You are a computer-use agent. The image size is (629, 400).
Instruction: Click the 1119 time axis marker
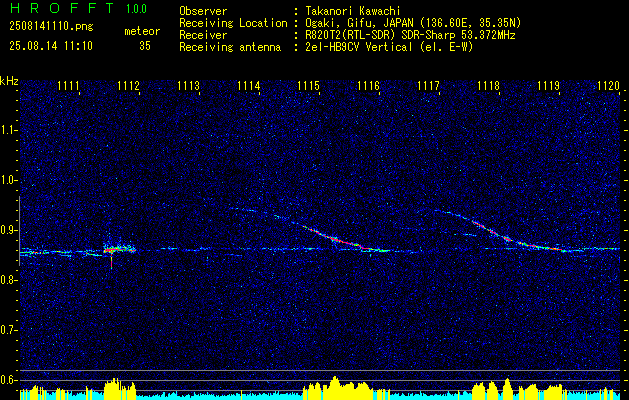(548, 85)
